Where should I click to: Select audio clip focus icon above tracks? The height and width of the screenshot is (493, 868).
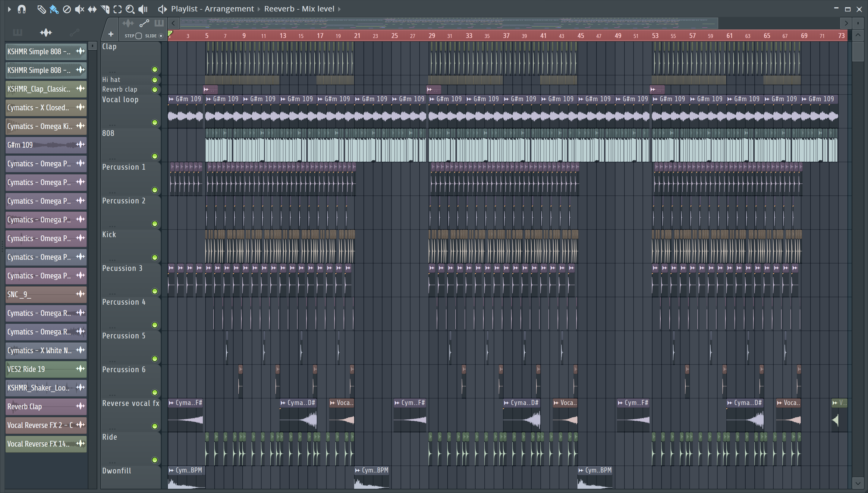pyautogui.click(x=128, y=24)
